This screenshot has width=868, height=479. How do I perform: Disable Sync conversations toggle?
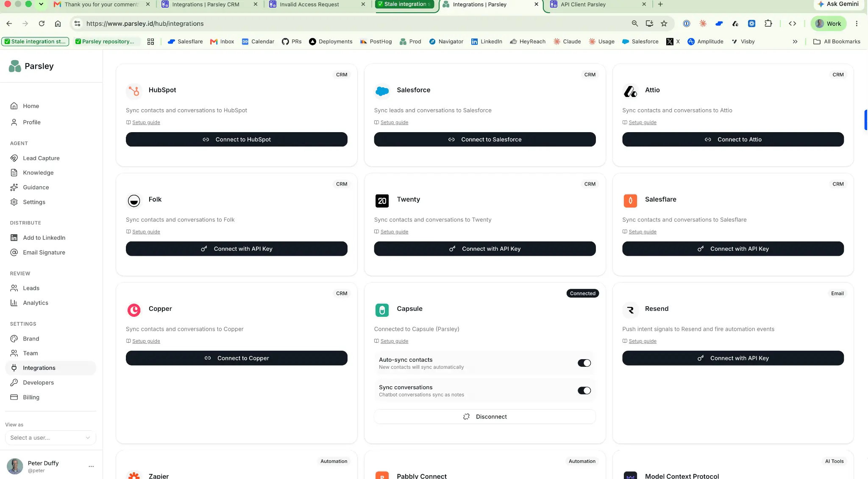tap(584, 390)
